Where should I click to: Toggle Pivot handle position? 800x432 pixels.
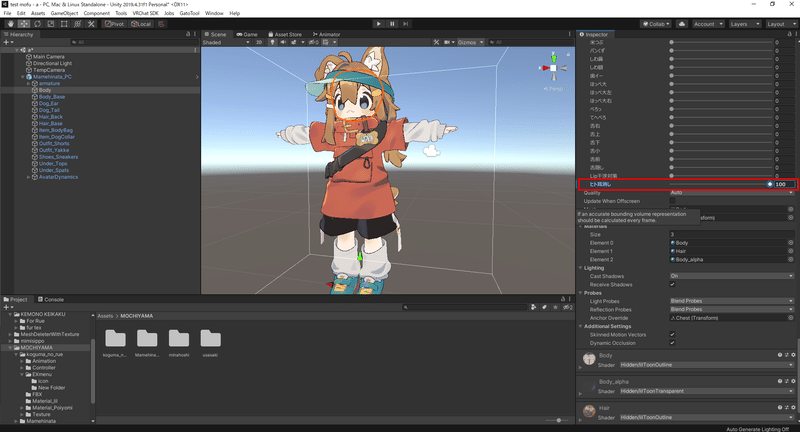coord(114,24)
